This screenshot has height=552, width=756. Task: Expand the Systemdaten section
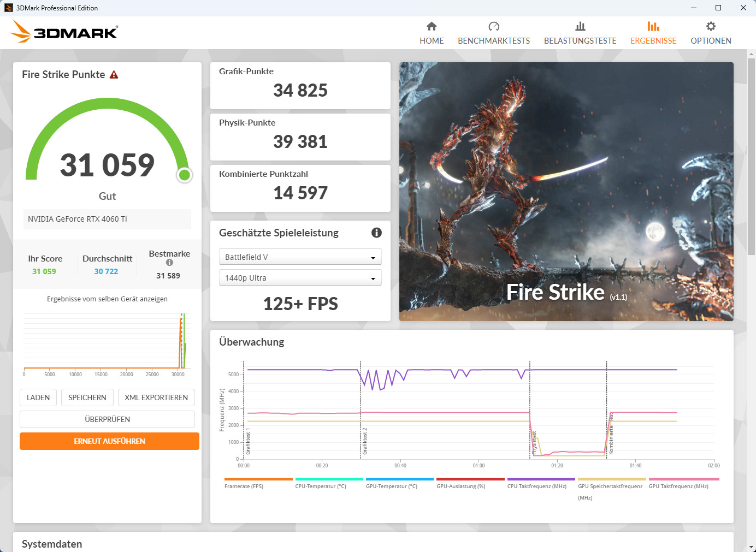pyautogui.click(x=51, y=544)
